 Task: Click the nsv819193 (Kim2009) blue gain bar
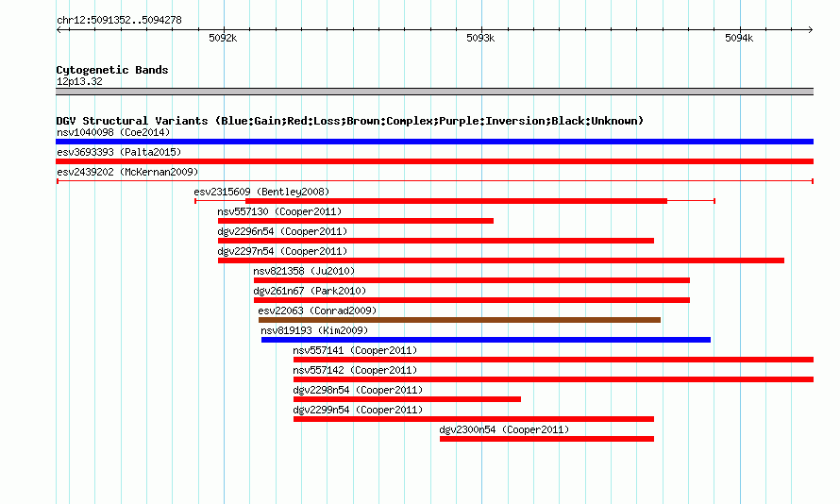486,340
